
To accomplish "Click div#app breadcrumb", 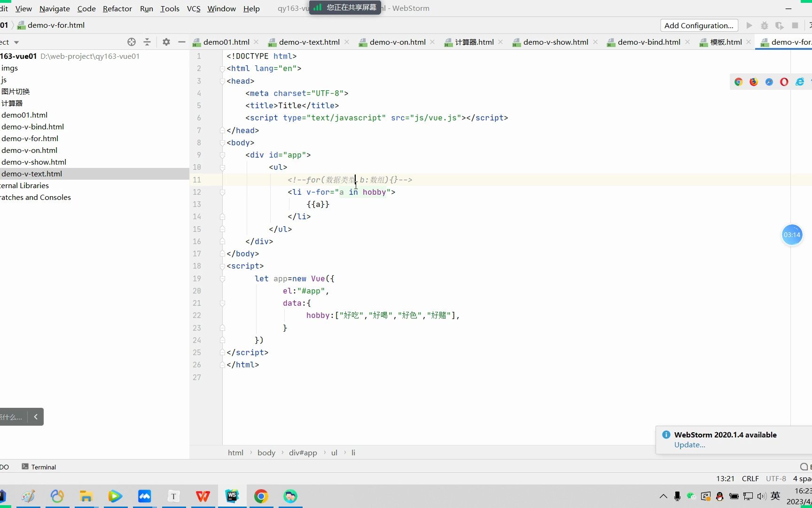I will [303, 452].
